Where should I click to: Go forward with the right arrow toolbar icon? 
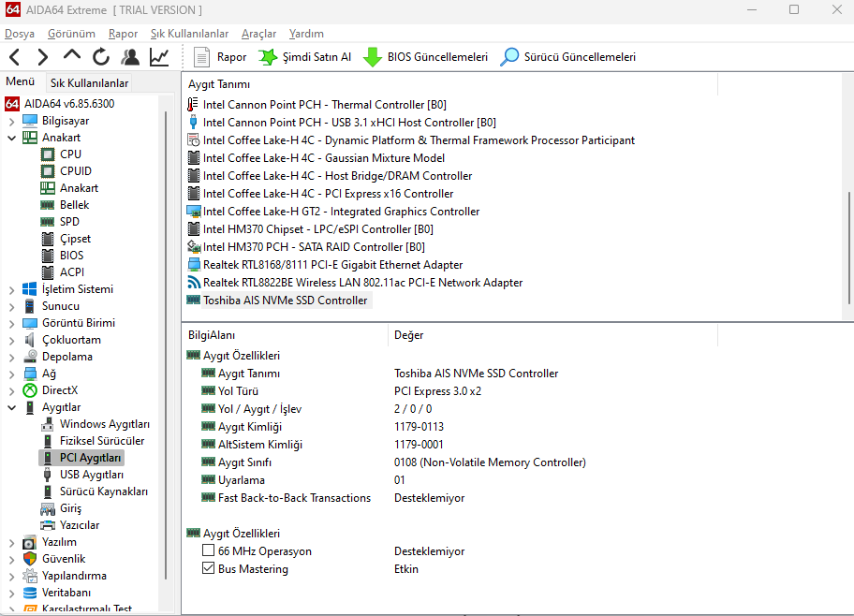[42, 57]
